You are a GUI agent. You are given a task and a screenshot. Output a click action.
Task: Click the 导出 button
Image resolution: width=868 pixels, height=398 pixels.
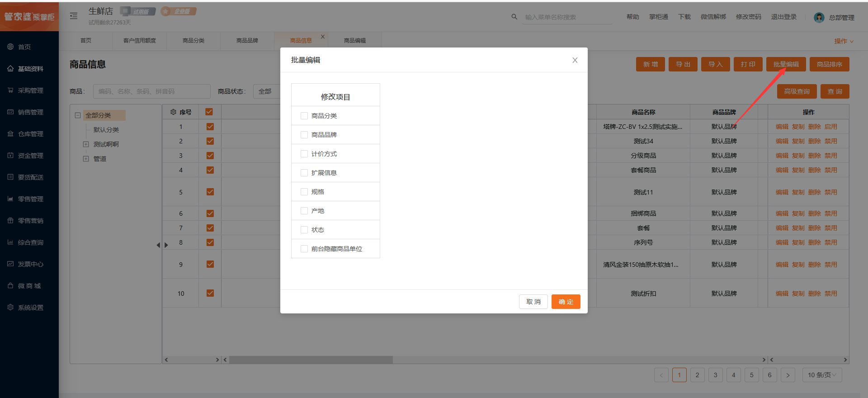click(x=683, y=64)
